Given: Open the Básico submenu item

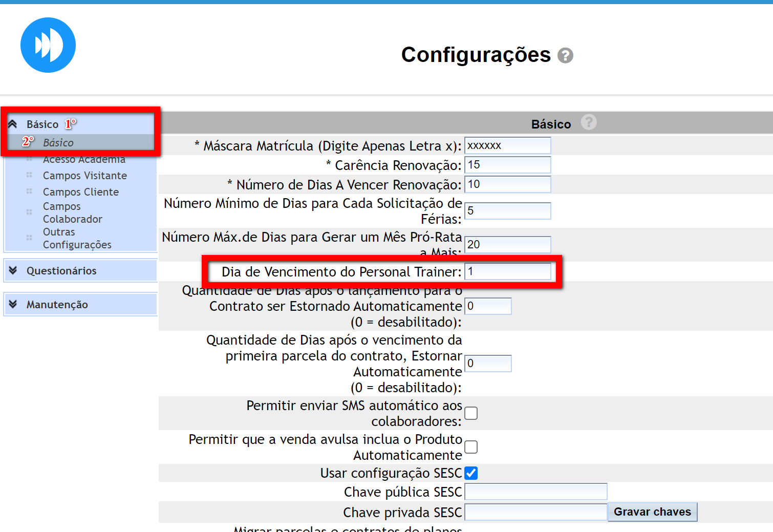Looking at the screenshot, I should [58, 143].
